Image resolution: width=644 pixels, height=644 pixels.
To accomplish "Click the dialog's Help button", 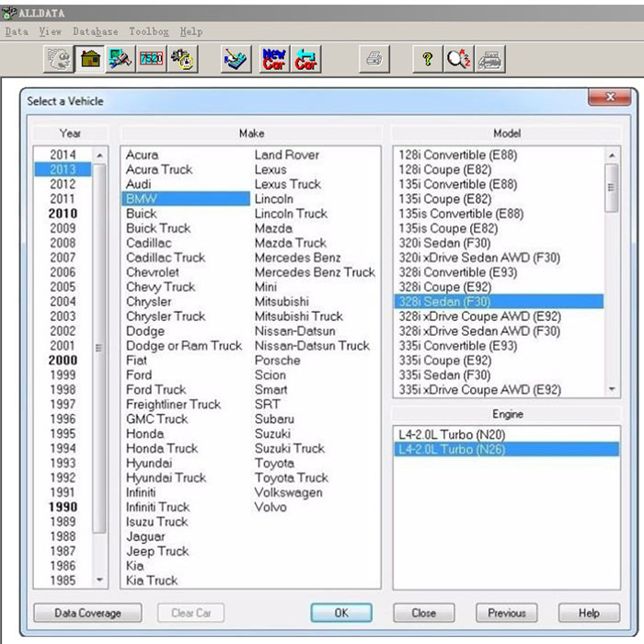I will (589, 613).
